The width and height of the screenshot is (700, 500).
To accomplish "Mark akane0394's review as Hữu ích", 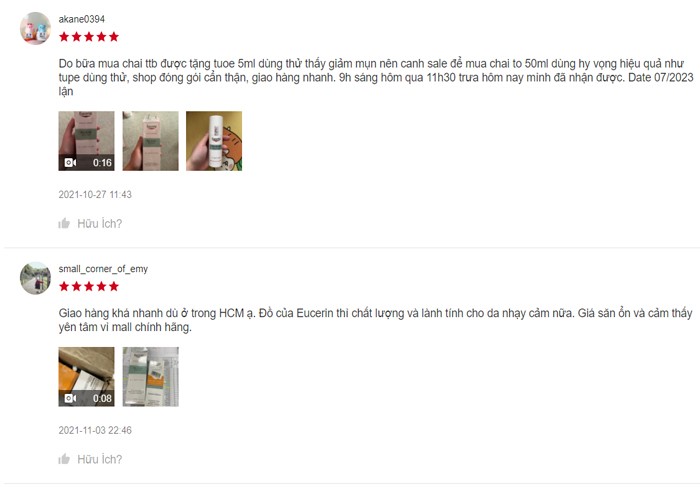I will click(100, 223).
